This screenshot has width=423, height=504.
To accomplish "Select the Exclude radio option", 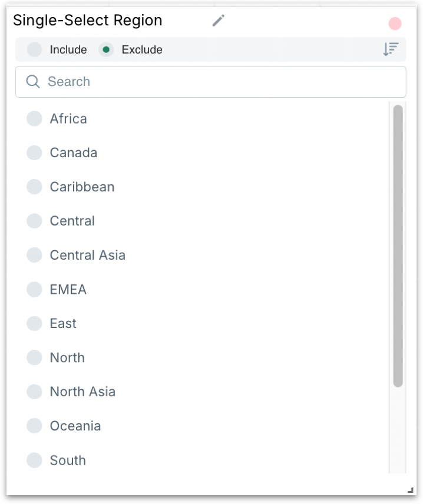I will point(106,50).
